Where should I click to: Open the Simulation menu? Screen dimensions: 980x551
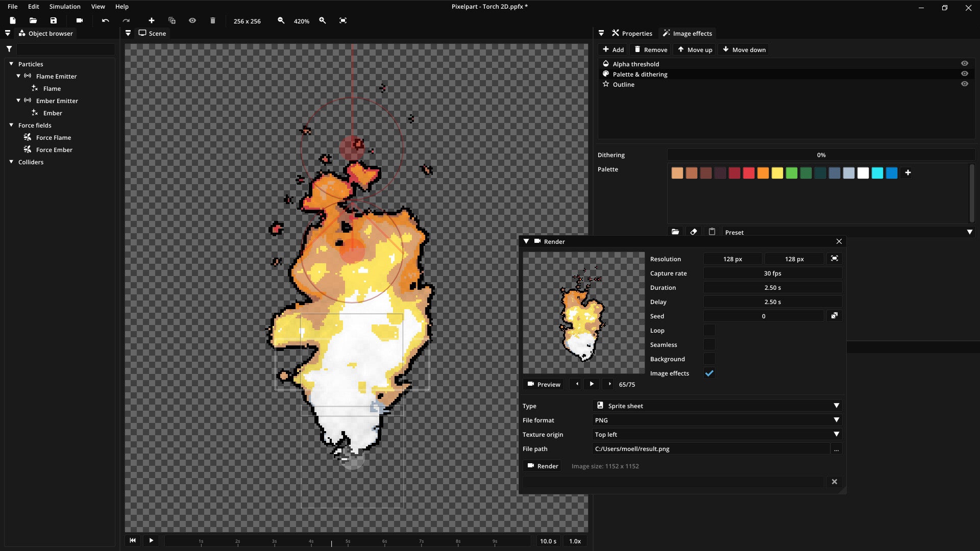click(x=65, y=7)
